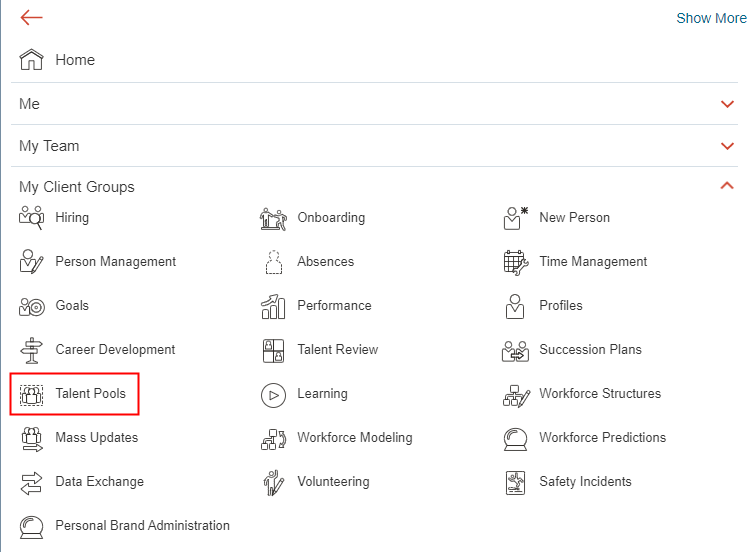Open the Workforce Structures icon
Screen dimensions: 748x552
coord(516,396)
